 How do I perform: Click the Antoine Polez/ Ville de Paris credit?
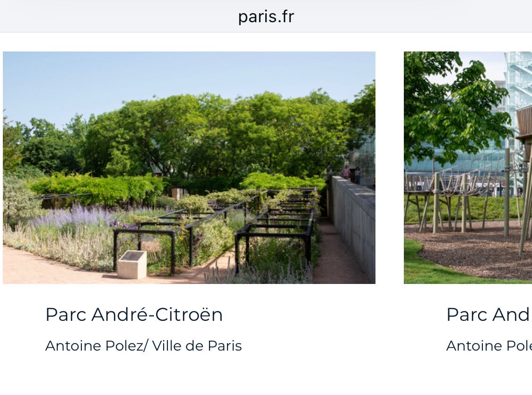pos(143,346)
